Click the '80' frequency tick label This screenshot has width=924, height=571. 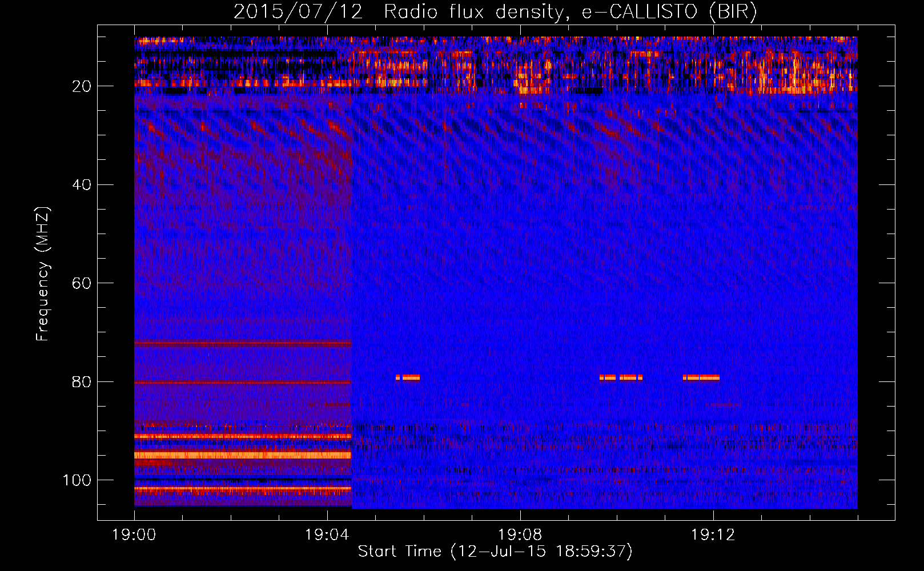(x=82, y=381)
